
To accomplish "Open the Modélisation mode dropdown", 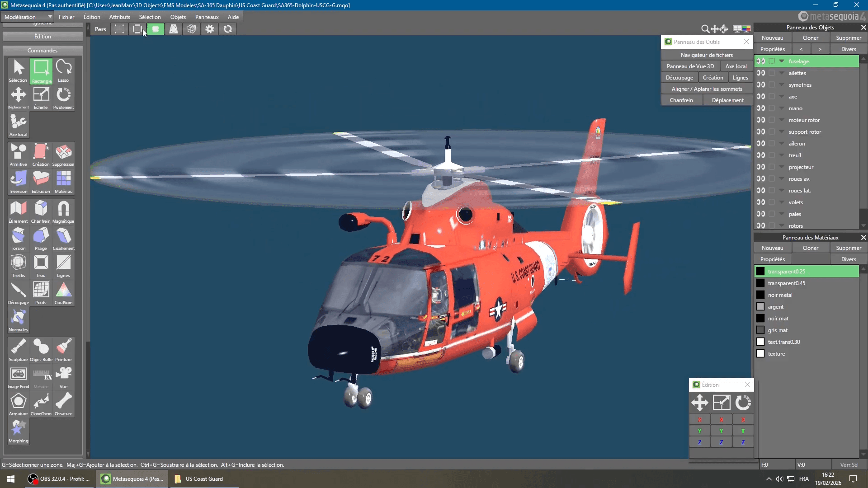I will 27,17.
